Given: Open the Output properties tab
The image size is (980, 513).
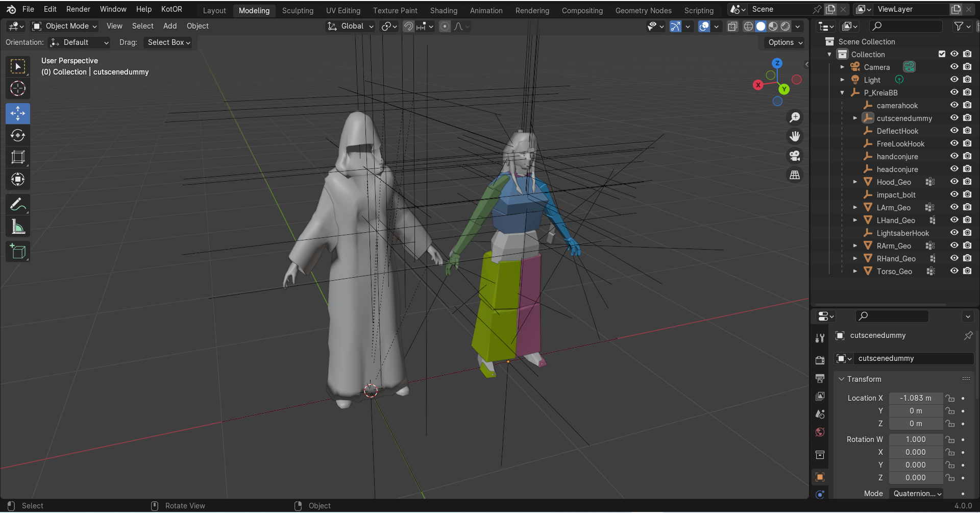Looking at the screenshot, I should tap(820, 378).
